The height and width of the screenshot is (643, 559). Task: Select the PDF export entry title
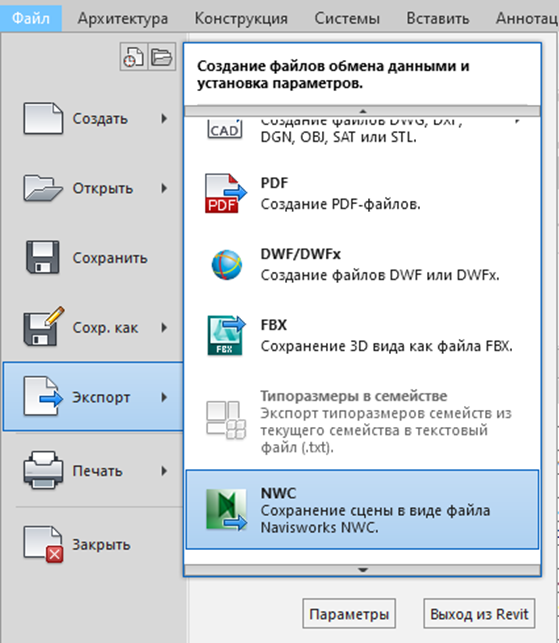[274, 182]
